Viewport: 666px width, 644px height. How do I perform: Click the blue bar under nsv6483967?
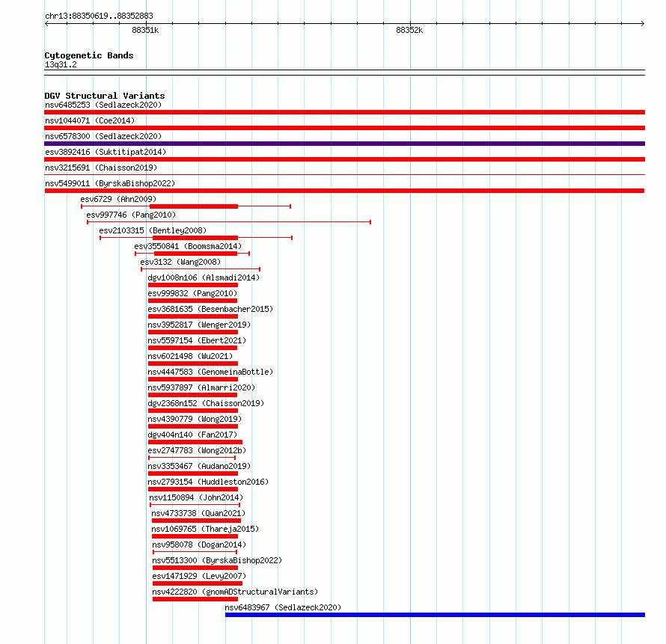pos(435,615)
